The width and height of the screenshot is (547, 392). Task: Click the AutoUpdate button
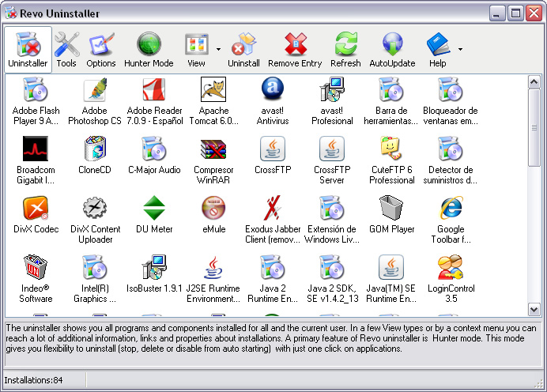pos(392,50)
